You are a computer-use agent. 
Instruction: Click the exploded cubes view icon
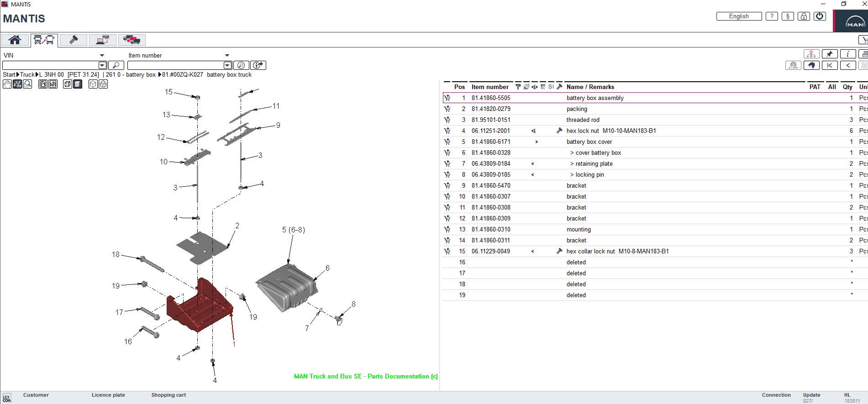(x=103, y=84)
